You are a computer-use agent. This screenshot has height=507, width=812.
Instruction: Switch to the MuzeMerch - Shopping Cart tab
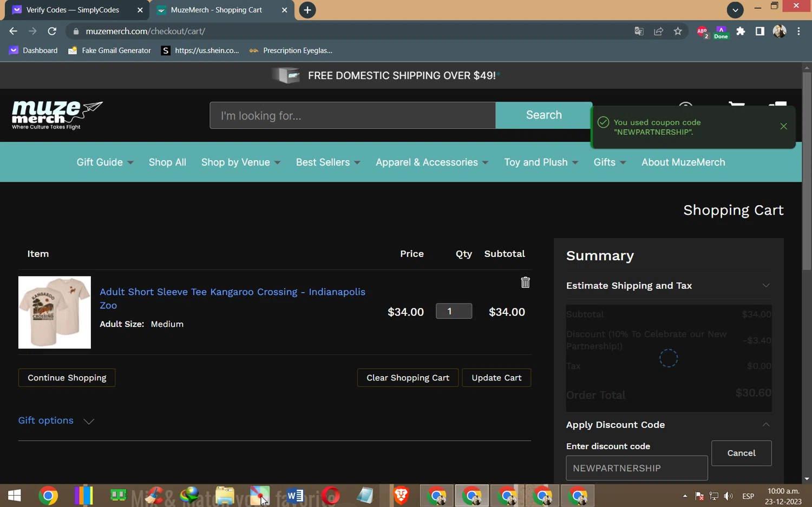[217, 10]
